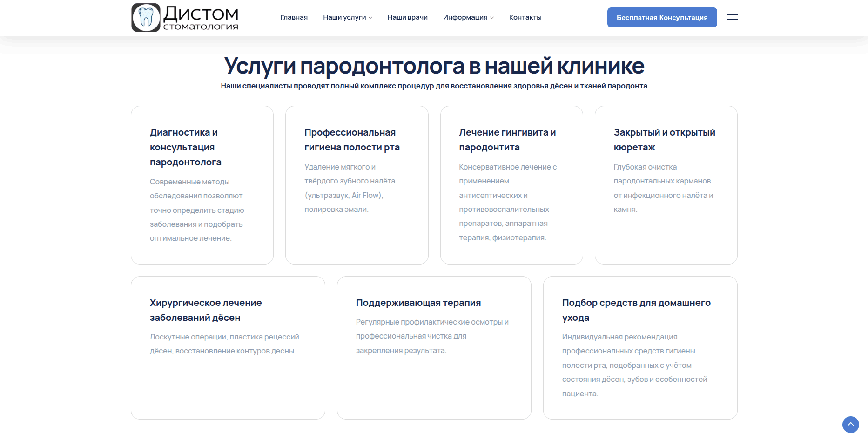The height and width of the screenshot is (441, 868).
Task: Click the Подбор средств для домашнего ухода card
Action: point(640,347)
